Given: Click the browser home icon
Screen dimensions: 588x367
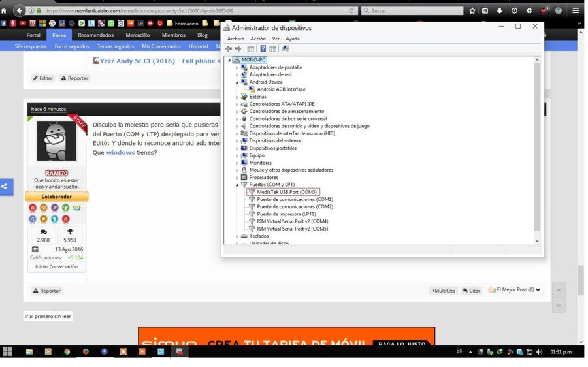Looking at the screenshot, I should tap(4, 11).
